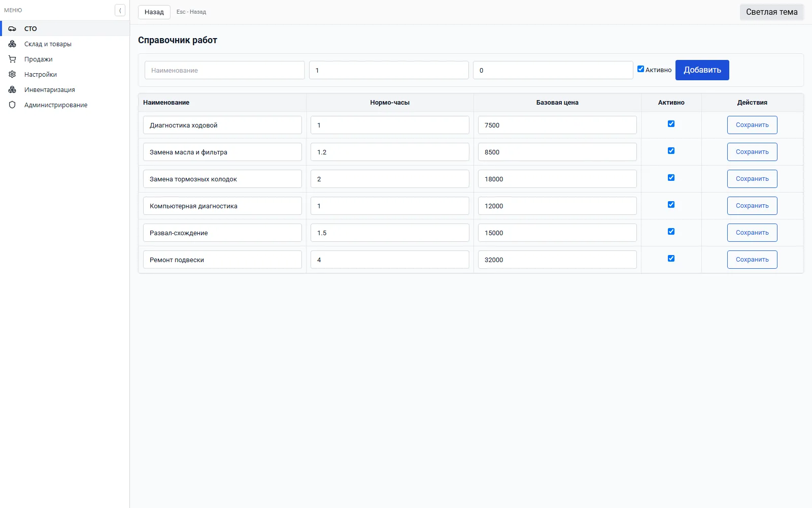The width and height of the screenshot is (812, 508).
Task: Open the Администрирование menu label
Action: coord(56,105)
